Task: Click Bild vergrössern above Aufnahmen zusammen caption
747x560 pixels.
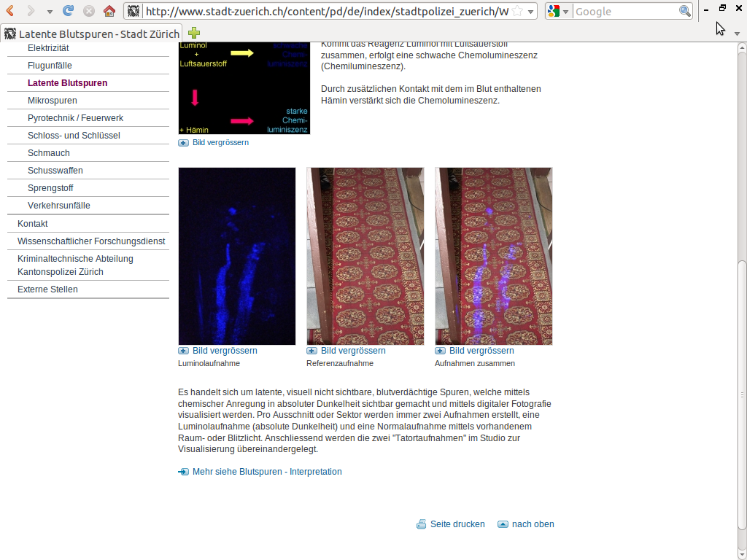Action: tap(481, 351)
